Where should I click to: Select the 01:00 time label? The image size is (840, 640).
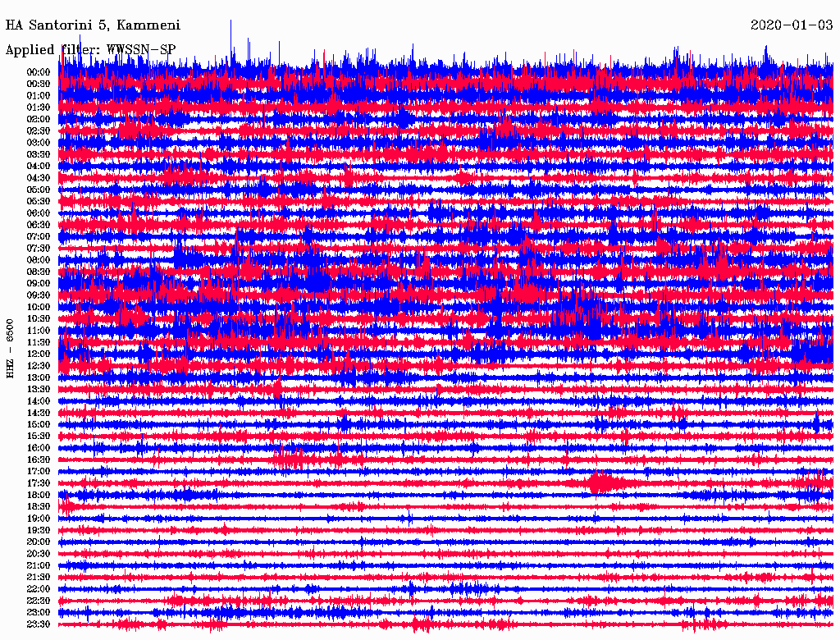click(39, 96)
